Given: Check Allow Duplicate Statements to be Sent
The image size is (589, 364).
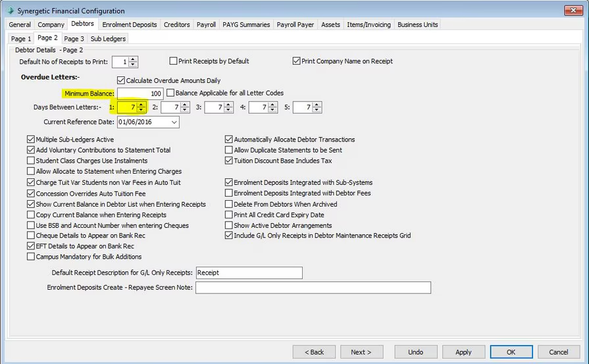Looking at the screenshot, I should click(229, 150).
